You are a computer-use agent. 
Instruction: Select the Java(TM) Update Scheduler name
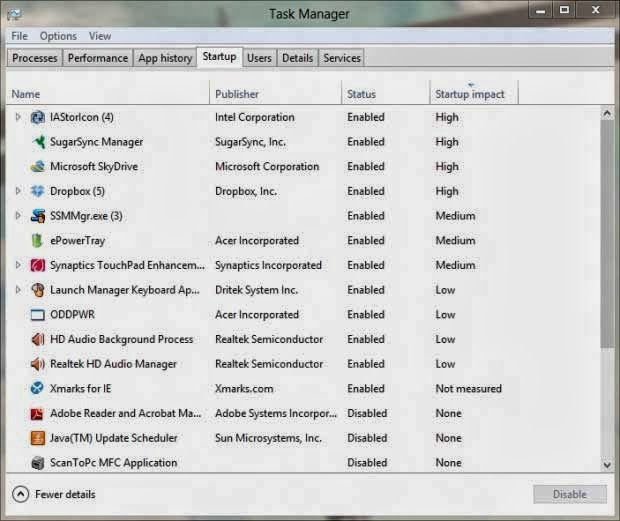click(114, 438)
